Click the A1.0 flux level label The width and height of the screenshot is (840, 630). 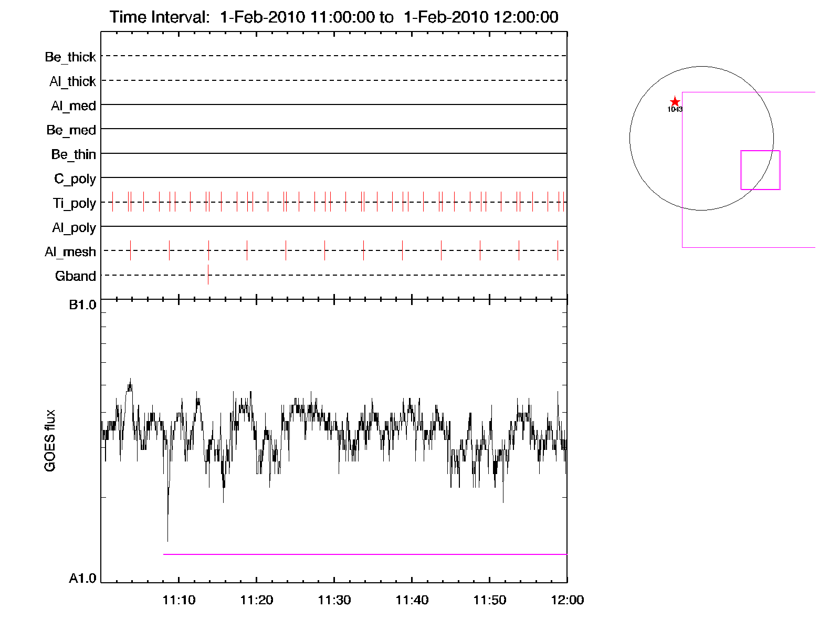pos(82,579)
